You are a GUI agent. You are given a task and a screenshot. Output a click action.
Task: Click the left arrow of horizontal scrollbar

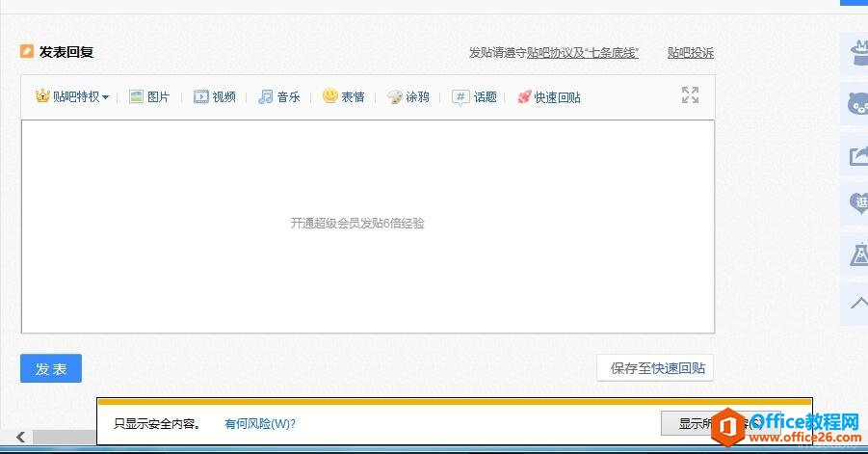[20, 437]
